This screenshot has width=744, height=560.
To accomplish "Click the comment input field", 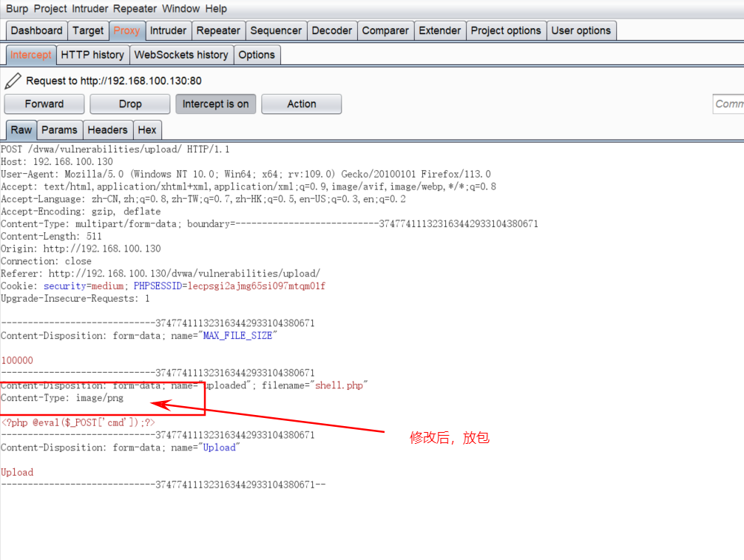I will [728, 104].
